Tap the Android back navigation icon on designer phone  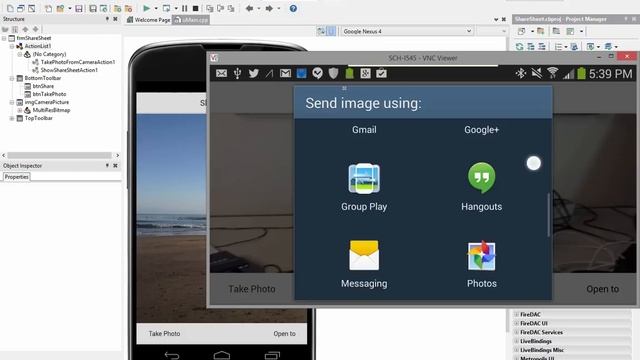[x=172, y=355]
